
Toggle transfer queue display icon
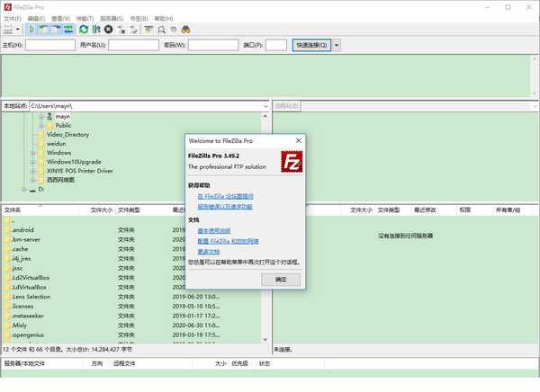pos(68,30)
